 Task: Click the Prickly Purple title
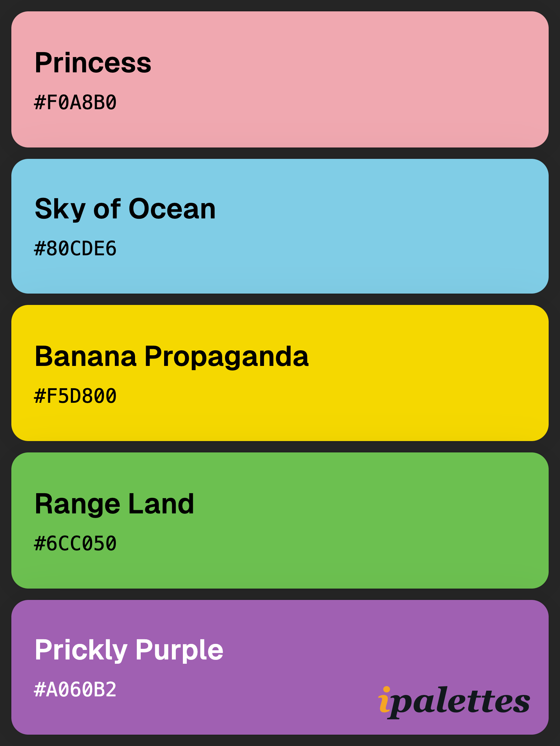[129, 650]
